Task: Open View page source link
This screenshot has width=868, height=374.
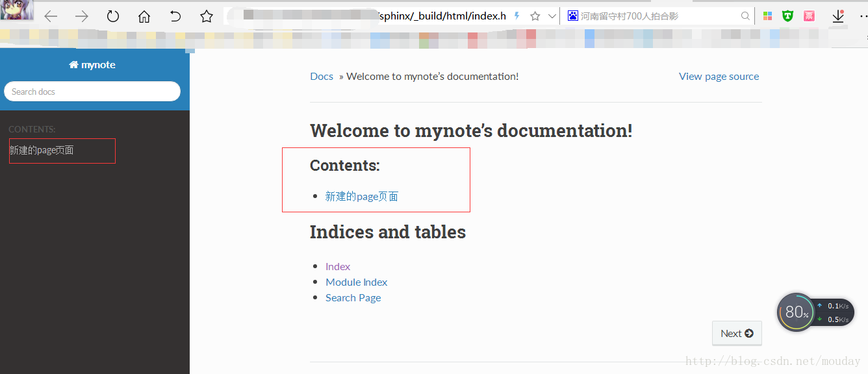Action: point(719,77)
